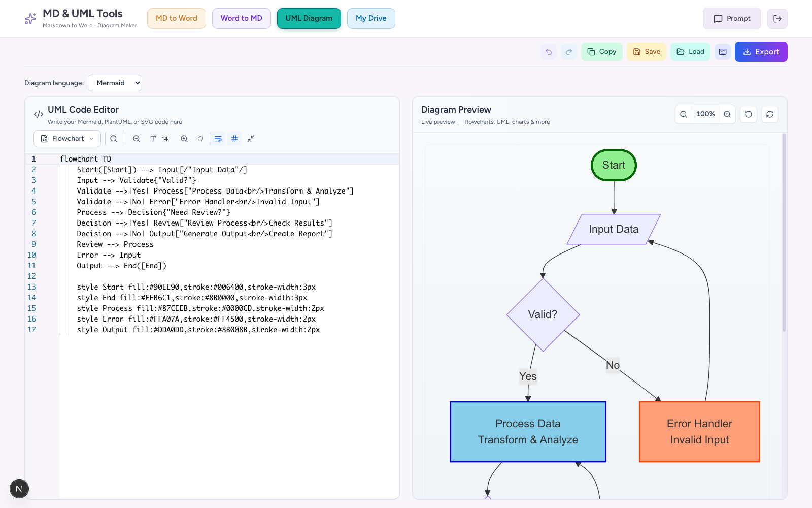Open the MD to Word tab
Viewport: 812px width, 508px height.
(177, 18)
